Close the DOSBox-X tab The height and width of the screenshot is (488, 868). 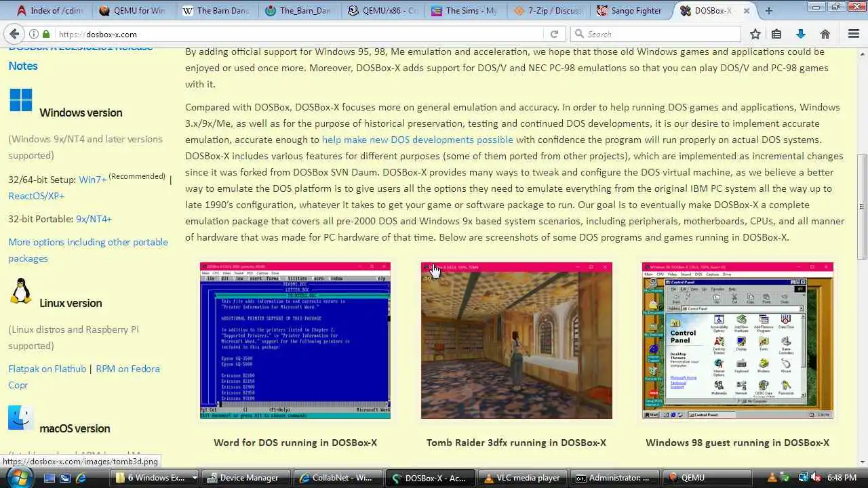point(747,11)
